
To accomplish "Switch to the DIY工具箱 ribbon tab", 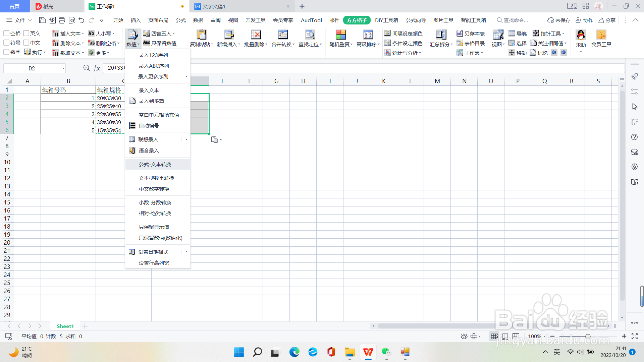I will click(386, 20).
